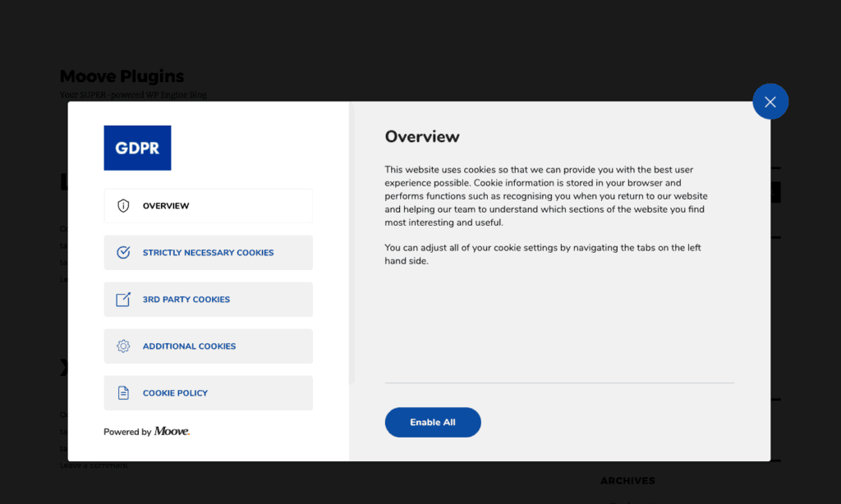The height and width of the screenshot is (504, 841).
Task: Click the Moove Plugins site title behind the modal
Action: pyautogui.click(x=122, y=76)
